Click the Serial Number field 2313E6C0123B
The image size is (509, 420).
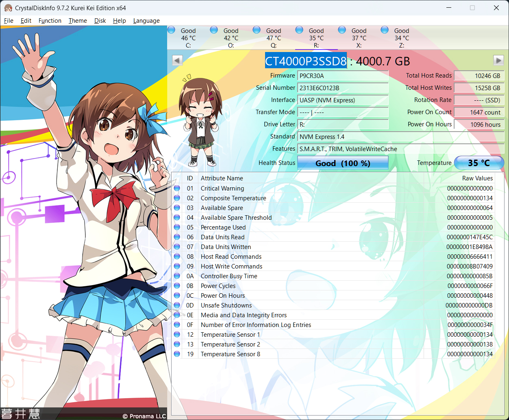(x=343, y=88)
